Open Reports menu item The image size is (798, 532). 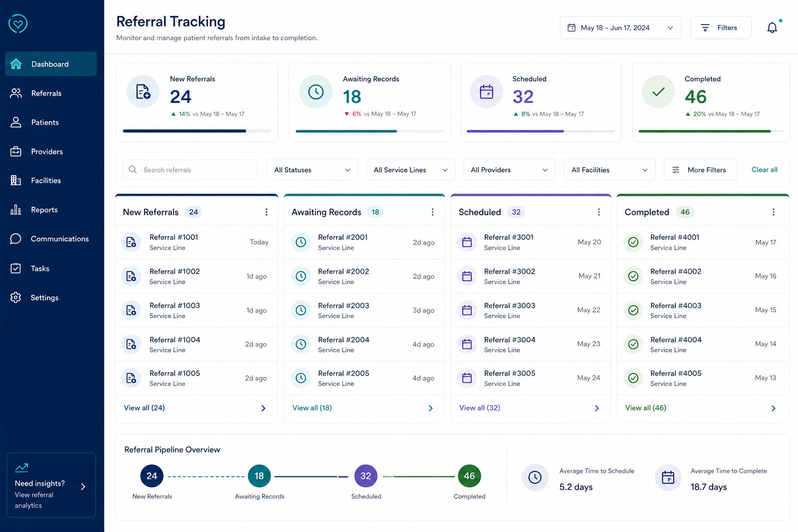(51, 209)
